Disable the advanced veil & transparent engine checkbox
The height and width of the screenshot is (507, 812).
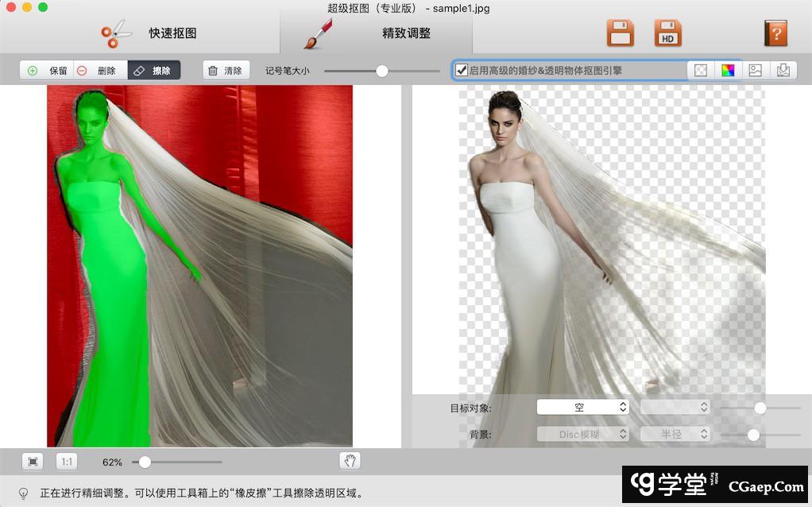[x=461, y=71]
